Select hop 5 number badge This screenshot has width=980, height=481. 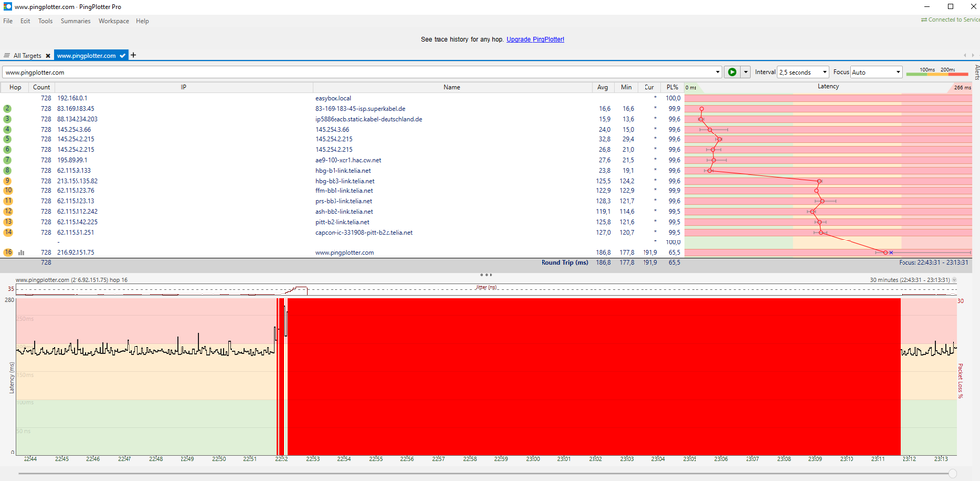[8, 139]
